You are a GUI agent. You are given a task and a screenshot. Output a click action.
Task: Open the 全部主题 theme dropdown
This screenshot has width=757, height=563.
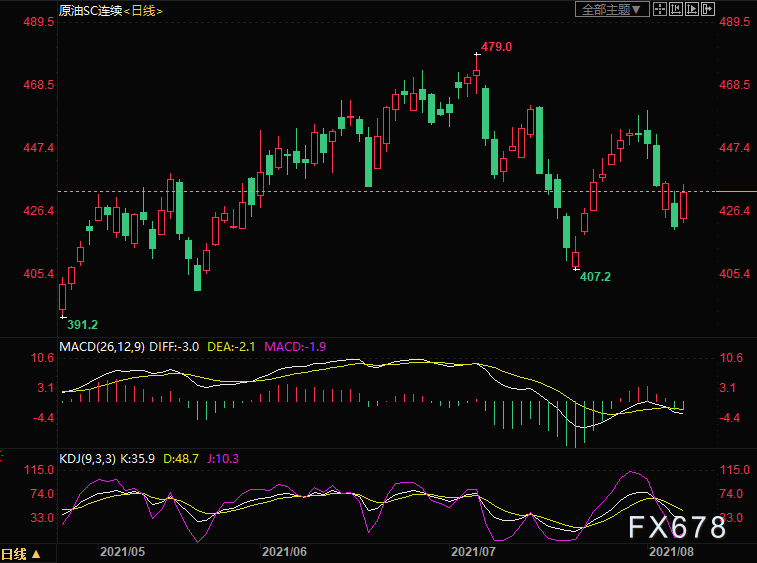[x=613, y=9]
